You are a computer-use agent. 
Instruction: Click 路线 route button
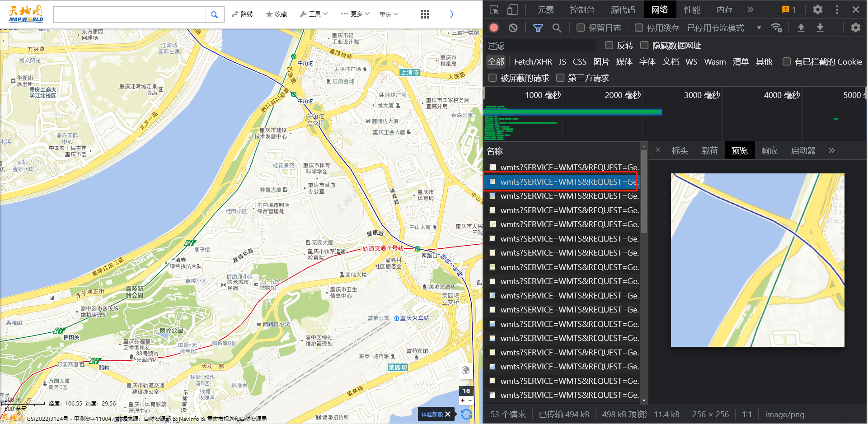(x=242, y=14)
